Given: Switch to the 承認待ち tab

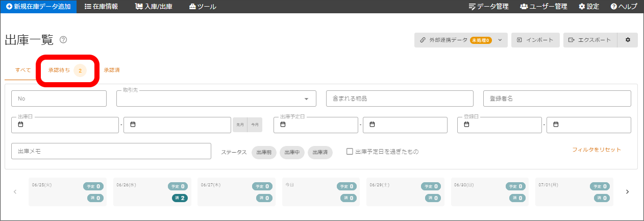Looking at the screenshot, I should [x=59, y=70].
